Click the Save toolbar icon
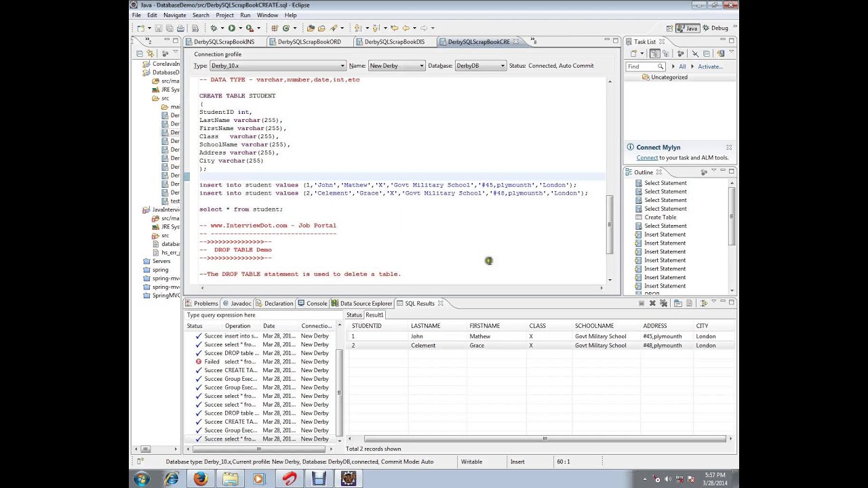Screen dimensions: 868x488 [x=158, y=28]
